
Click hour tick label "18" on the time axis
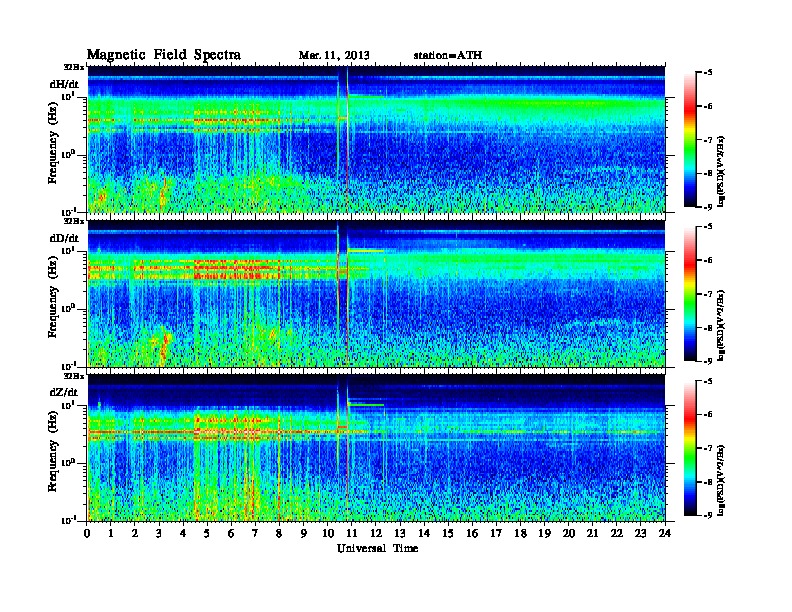click(520, 533)
